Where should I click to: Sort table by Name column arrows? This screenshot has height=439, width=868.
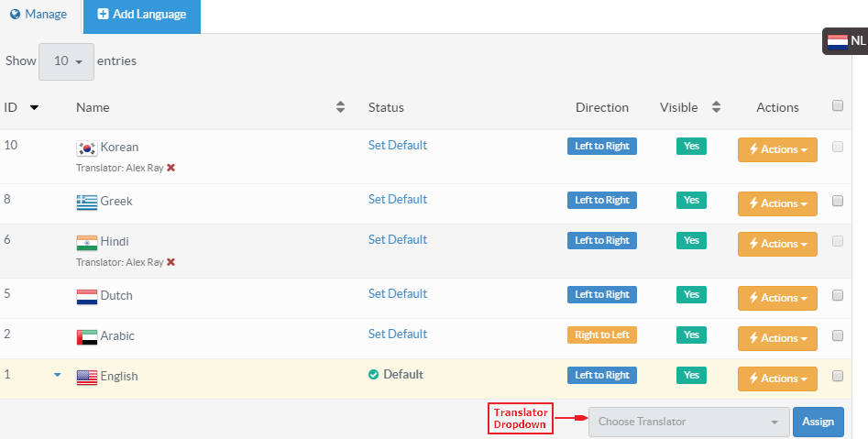coord(340,107)
